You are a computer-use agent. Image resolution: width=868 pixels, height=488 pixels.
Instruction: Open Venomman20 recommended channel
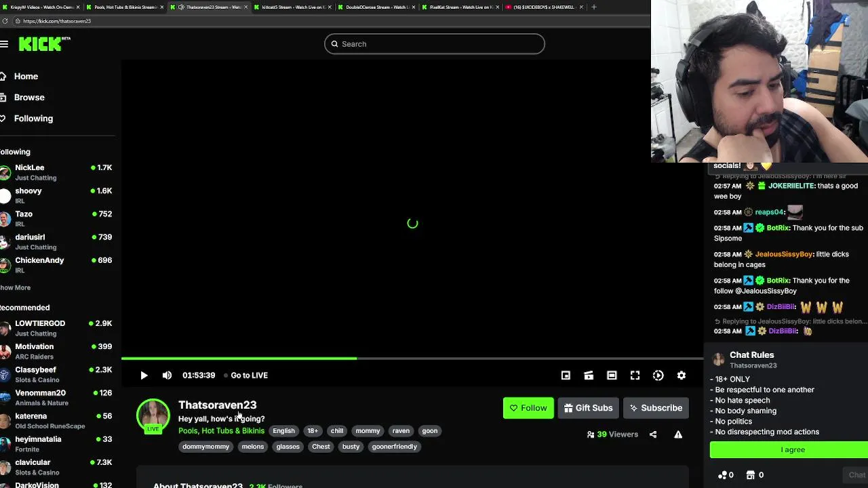click(58, 397)
